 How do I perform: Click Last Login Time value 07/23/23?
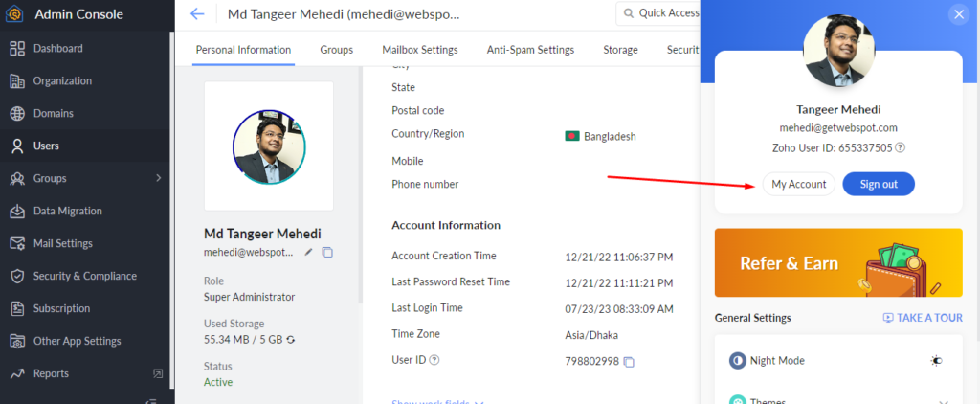[x=619, y=309]
